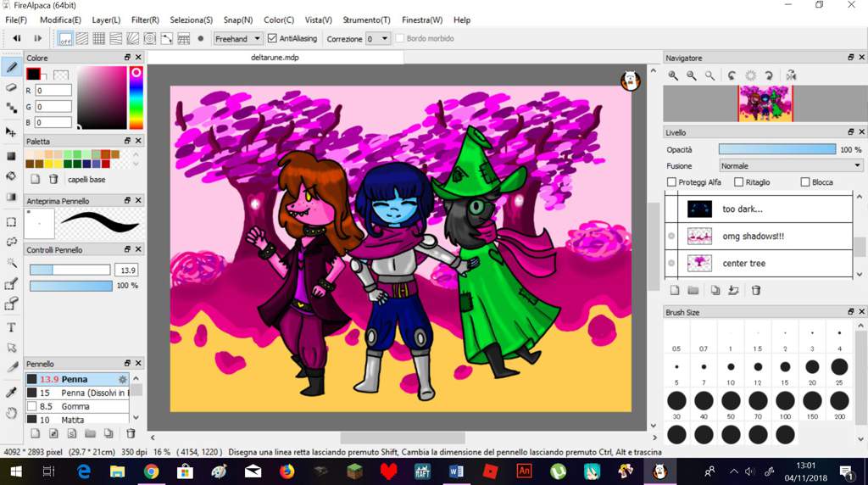Open the Seleziona(S) menu
The height and width of the screenshot is (485, 868).
pos(191,20)
